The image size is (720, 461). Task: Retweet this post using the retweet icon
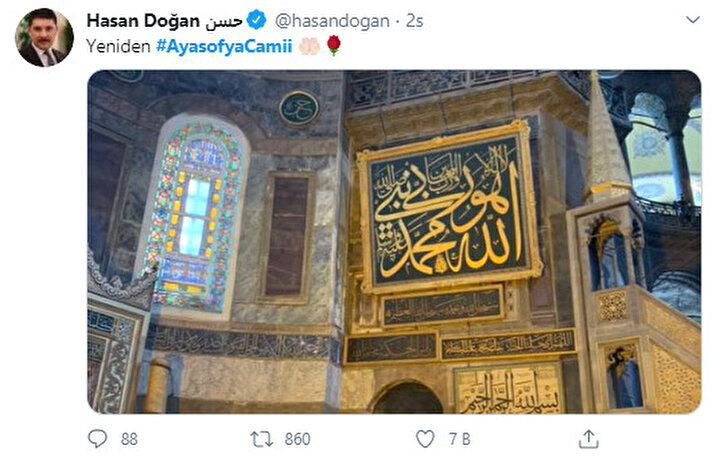261,439
